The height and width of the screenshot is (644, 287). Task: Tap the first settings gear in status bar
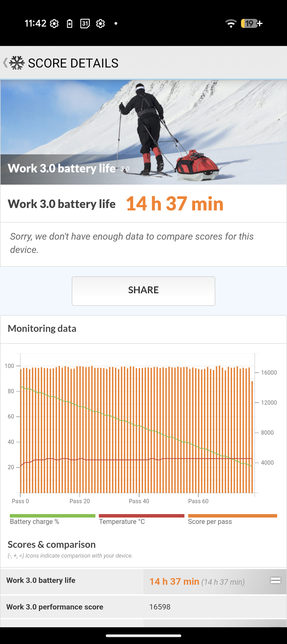point(54,24)
